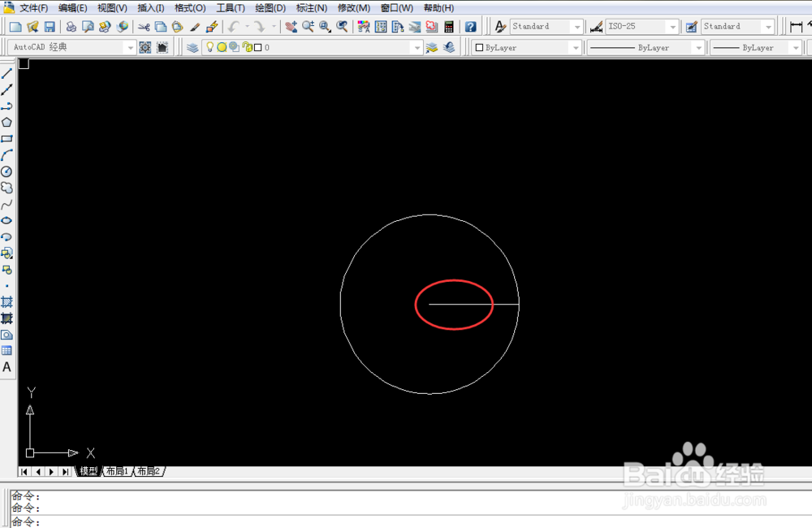Open the Standard text style dropdown
The width and height of the screenshot is (812, 528).
click(577, 27)
